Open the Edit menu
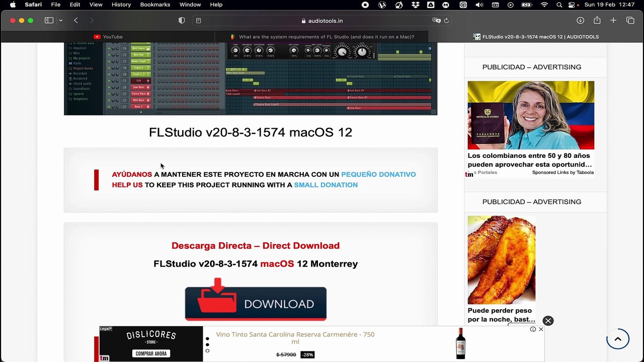Screen dimensions: 644x362 tap(75, 5)
